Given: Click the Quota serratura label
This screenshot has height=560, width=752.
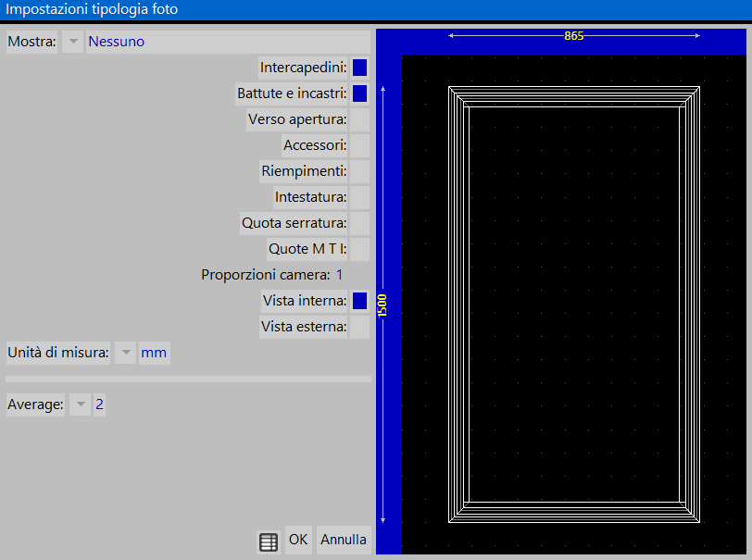Looking at the screenshot, I should click(x=294, y=223).
